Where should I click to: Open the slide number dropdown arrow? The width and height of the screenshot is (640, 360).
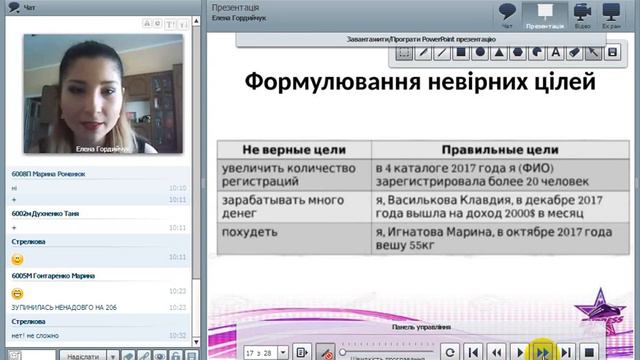[282, 352]
